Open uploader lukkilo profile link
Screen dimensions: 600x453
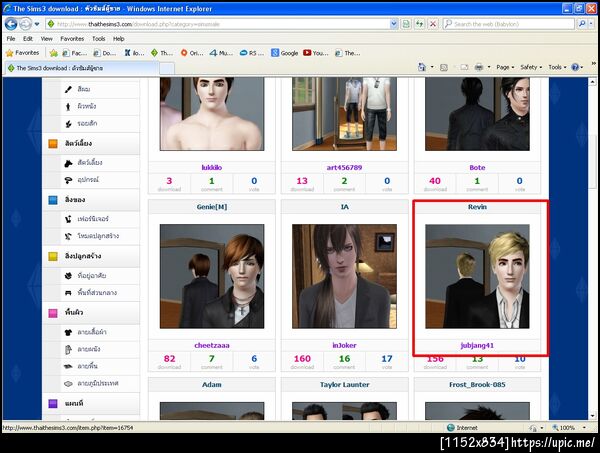(212, 168)
